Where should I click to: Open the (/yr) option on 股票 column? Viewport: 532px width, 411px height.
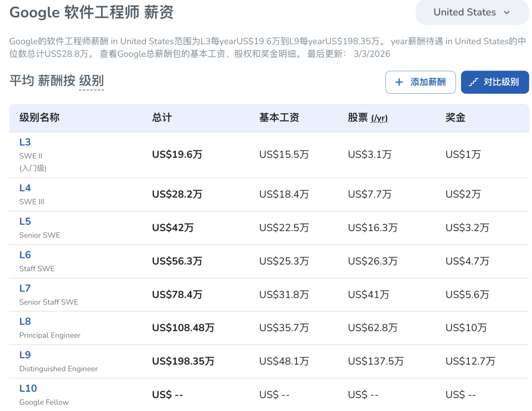(x=379, y=118)
